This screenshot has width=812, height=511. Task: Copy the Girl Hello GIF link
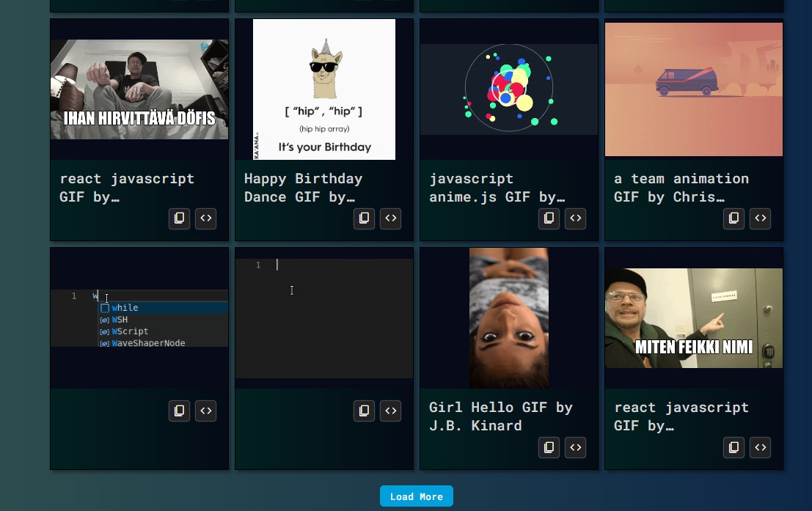549,447
